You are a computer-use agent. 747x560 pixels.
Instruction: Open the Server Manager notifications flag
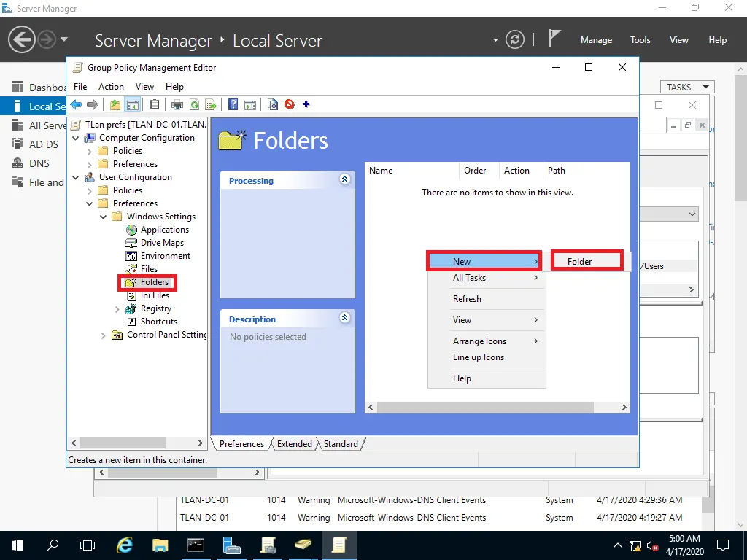[554, 39]
